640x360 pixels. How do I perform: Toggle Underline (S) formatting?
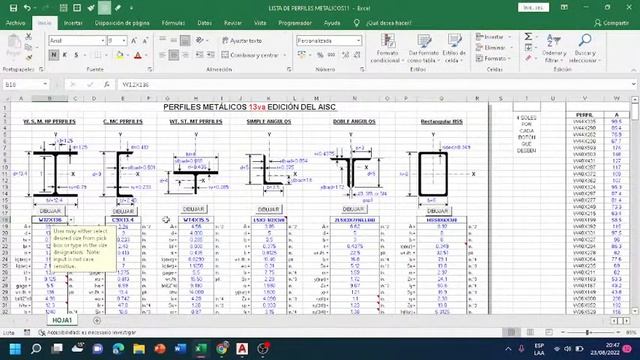click(x=76, y=55)
